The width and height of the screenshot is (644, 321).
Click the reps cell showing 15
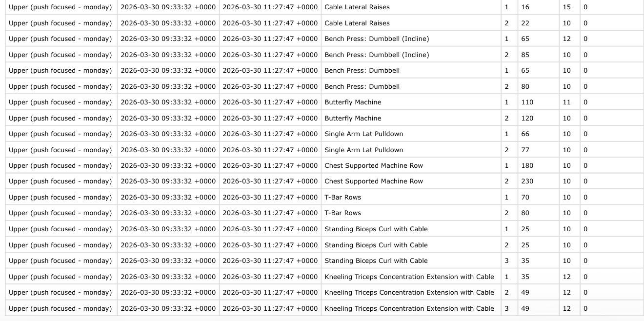[566, 7]
